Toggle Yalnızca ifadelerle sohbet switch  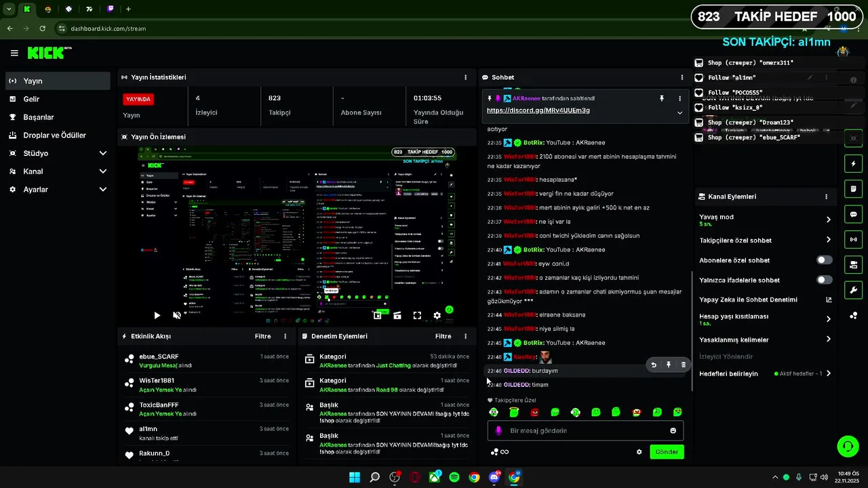pyautogui.click(x=824, y=280)
